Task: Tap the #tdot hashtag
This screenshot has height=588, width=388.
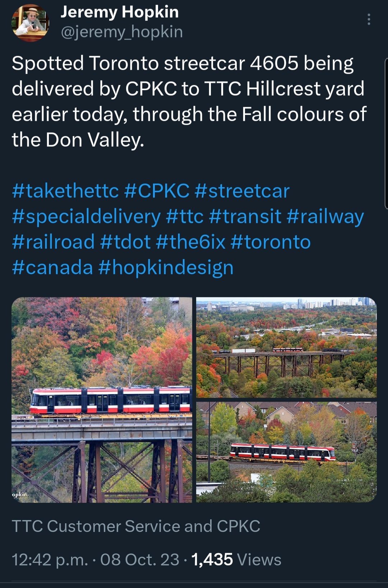Action: (x=125, y=242)
